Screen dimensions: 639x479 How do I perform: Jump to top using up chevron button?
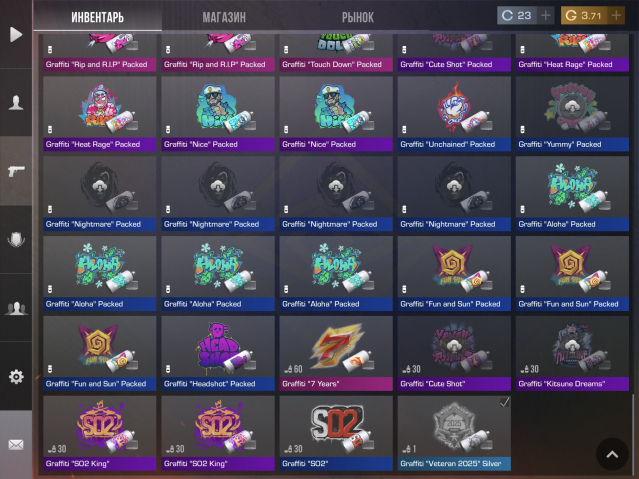click(612, 454)
